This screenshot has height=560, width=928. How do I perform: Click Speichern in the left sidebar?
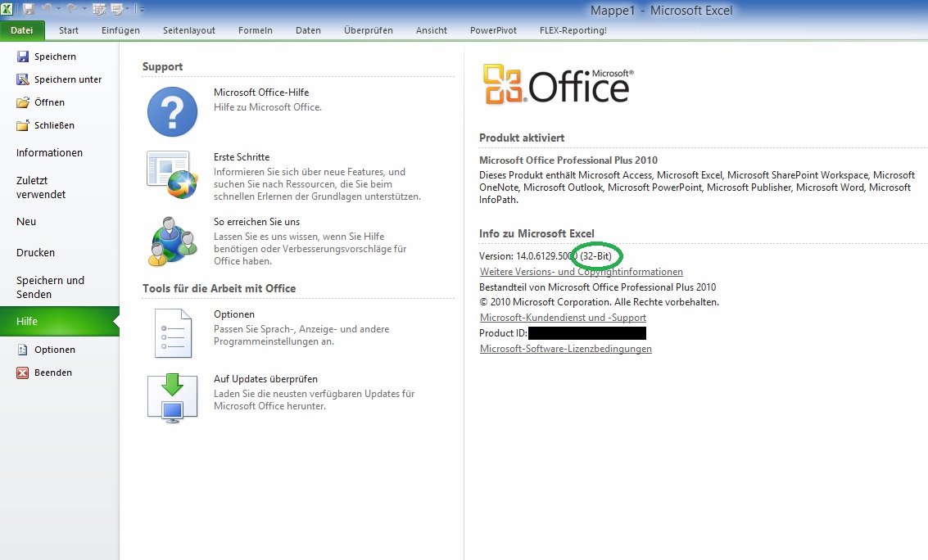55,56
